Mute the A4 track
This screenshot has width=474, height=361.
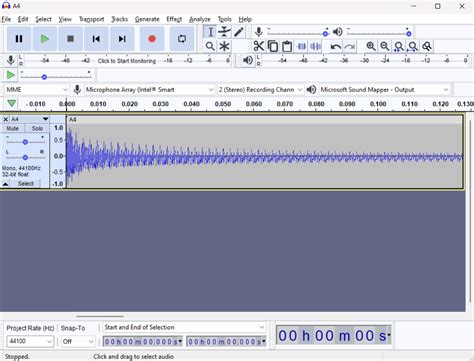pyautogui.click(x=12, y=128)
